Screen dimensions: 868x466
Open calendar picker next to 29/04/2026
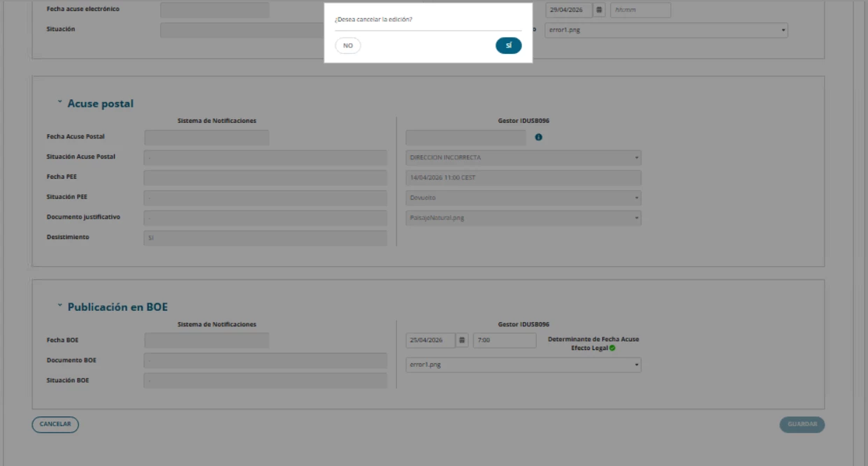600,10
